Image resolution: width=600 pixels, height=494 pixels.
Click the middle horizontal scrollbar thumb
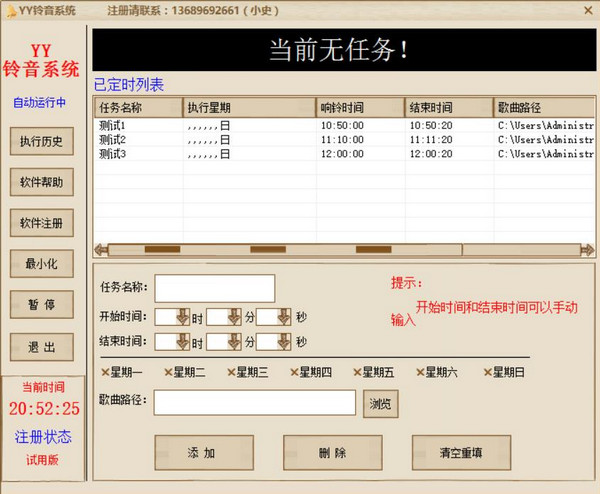click(x=268, y=250)
